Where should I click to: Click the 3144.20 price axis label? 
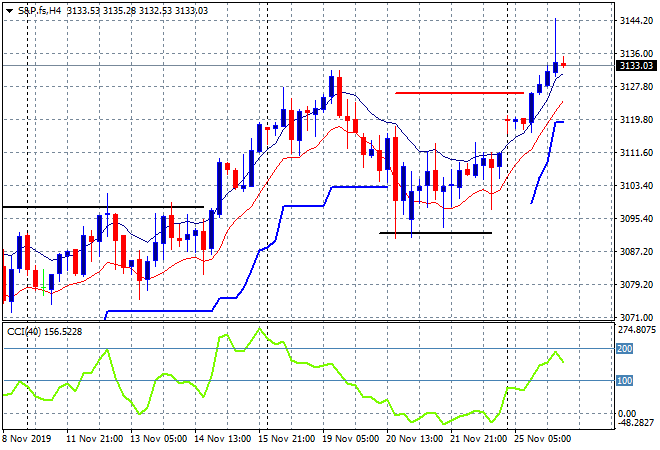[x=636, y=21]
